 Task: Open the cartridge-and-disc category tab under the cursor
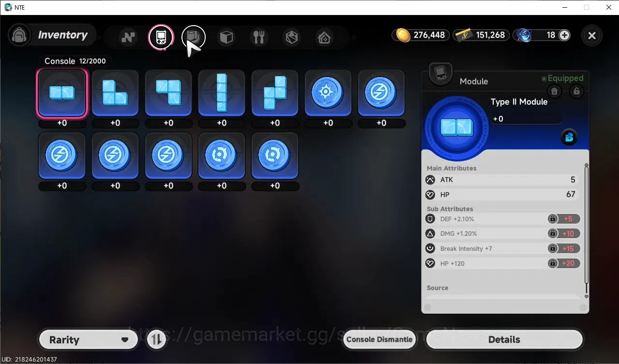click(x=194, y=37)
